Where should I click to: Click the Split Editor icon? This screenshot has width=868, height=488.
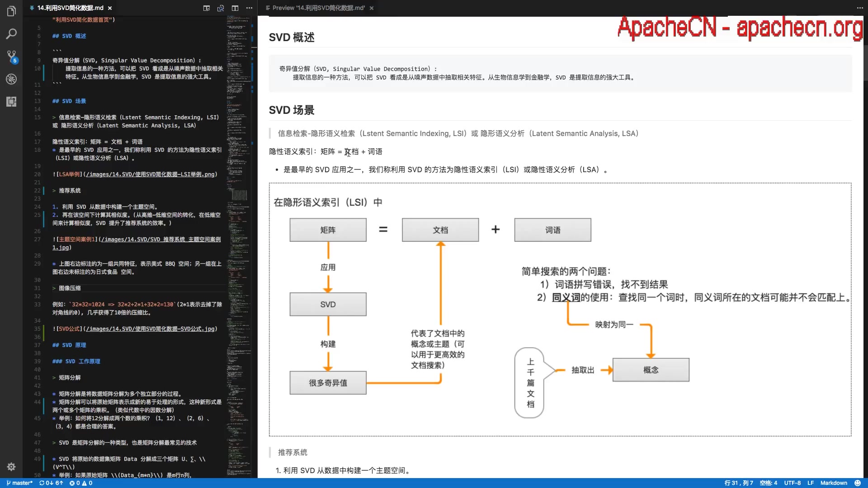(235, 8)
